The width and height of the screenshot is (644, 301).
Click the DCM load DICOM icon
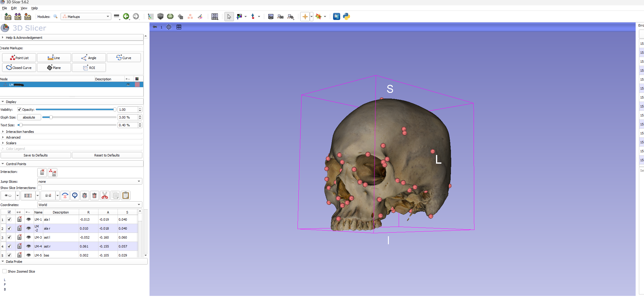18,16
